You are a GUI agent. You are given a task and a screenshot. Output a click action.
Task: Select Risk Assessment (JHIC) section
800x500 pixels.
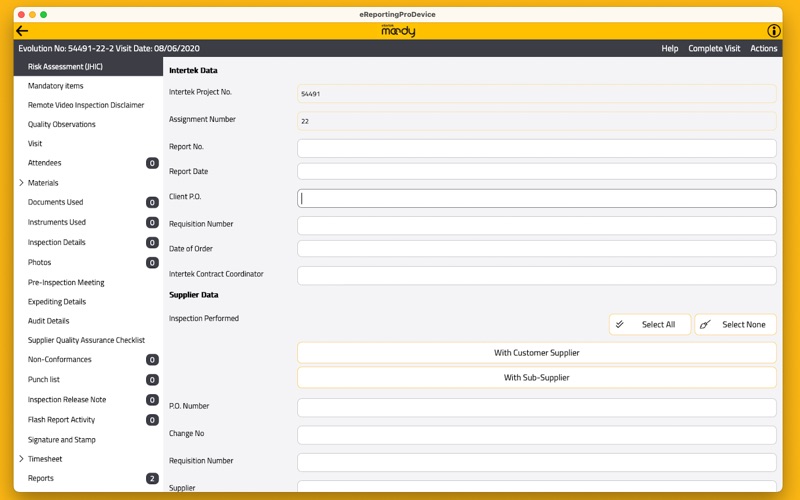click(88, 66)
